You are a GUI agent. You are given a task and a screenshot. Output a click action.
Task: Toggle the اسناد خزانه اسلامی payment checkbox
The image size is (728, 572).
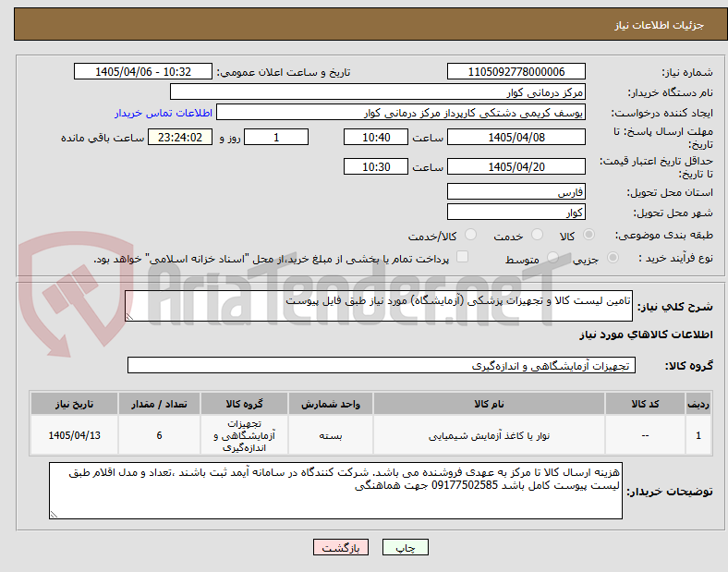463,257
